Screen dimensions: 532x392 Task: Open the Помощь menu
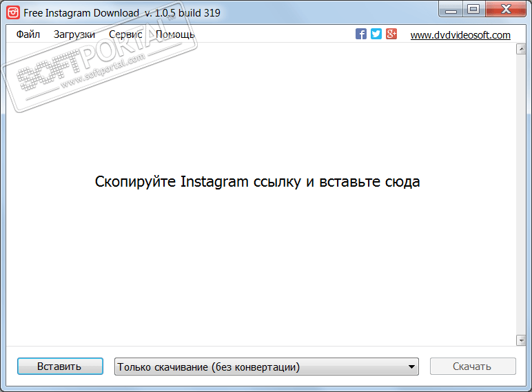coord(175,34)
